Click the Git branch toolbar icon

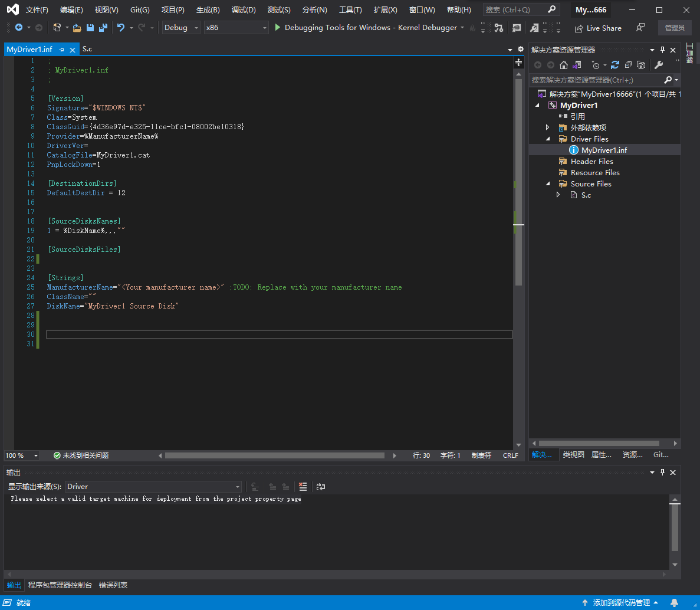click(499, 28)
